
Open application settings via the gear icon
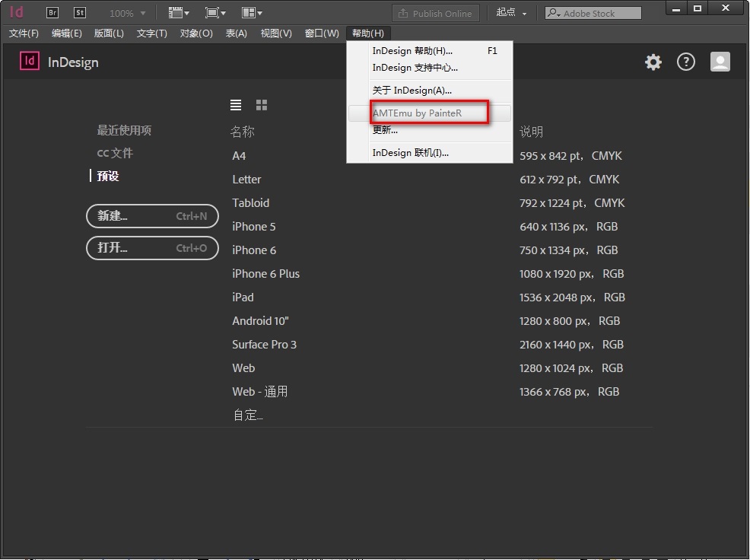coord(653,62)
